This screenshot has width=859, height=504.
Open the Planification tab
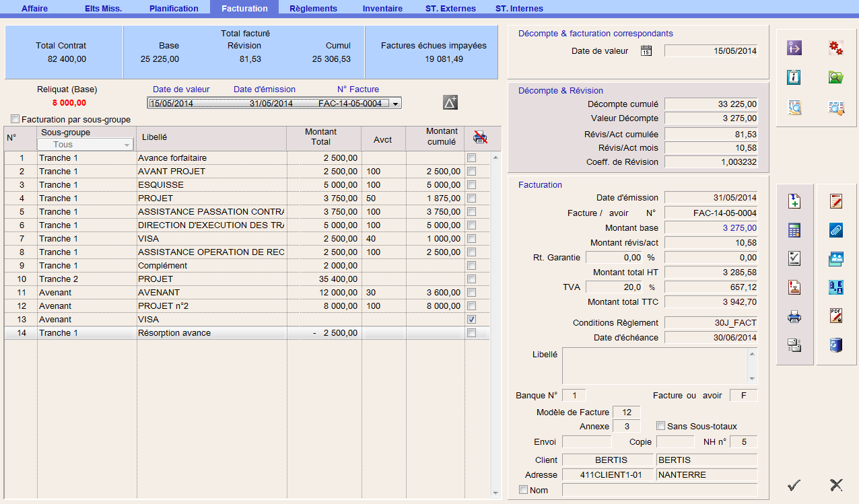(174, 9)
